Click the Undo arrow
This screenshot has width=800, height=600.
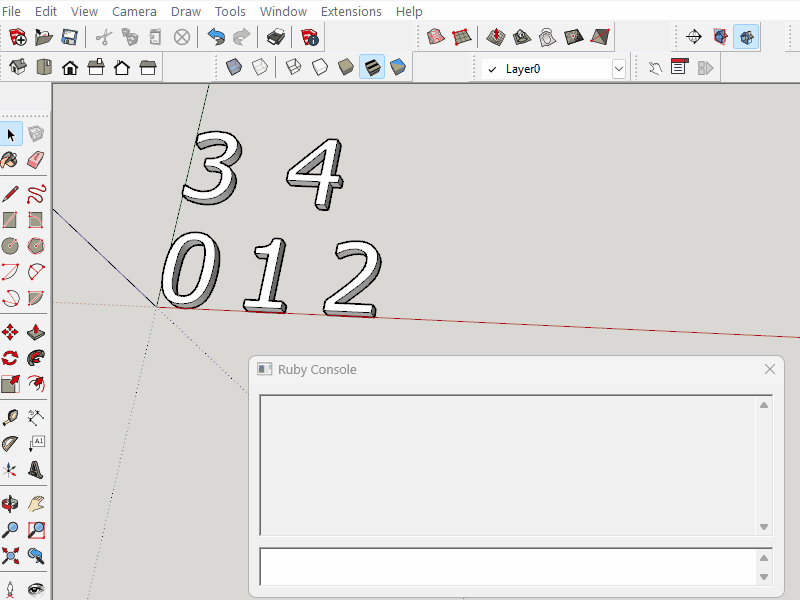[x=216, y=37]
